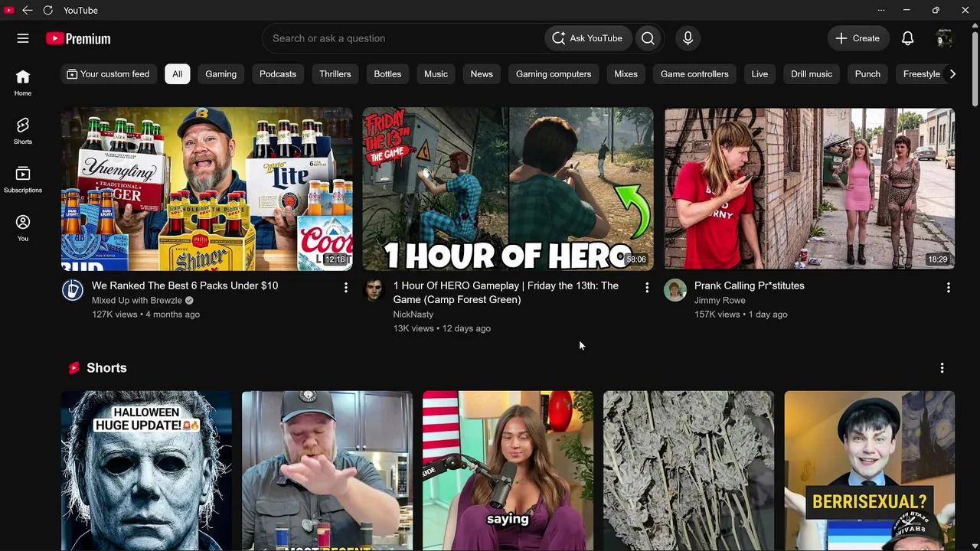Image resolution: width=980 pixels, height=551 pixels.
Task: Open the NickNasty channel avatar
Action: click(x=374, y=289)
